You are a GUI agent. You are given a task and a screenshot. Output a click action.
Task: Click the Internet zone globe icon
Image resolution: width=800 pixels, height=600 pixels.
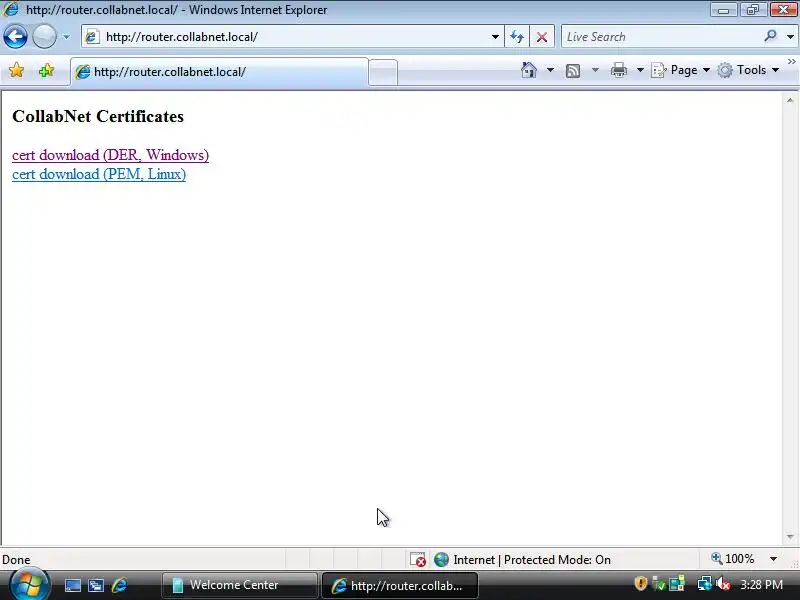441,560
